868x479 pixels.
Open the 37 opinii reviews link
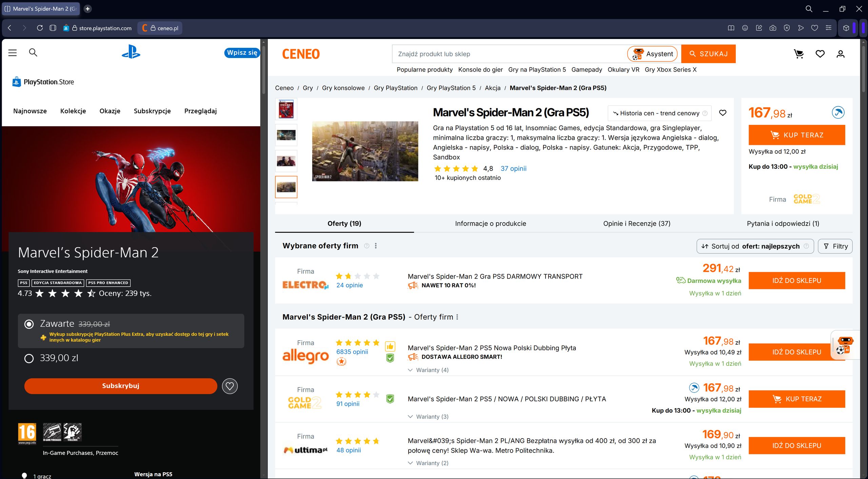tap(513, 169)
